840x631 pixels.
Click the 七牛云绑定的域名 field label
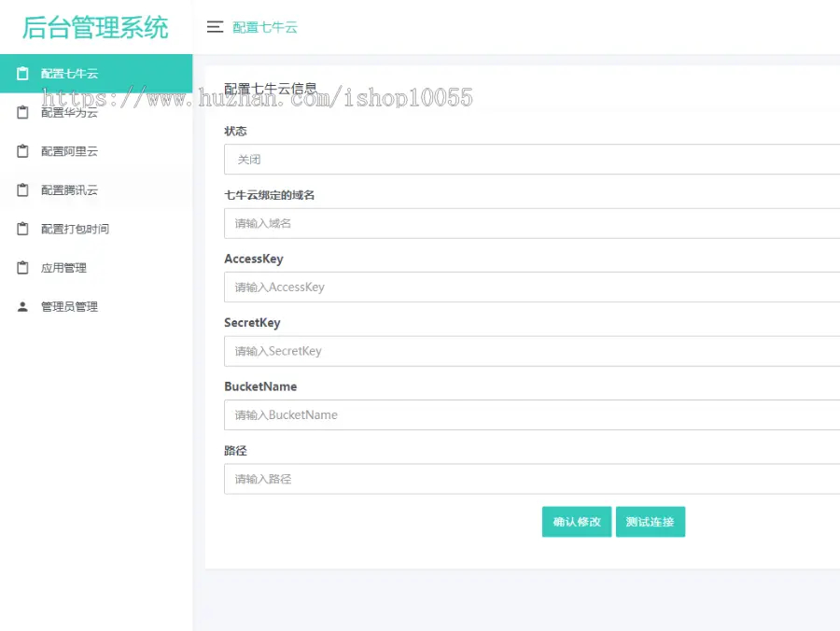point(269,195)
